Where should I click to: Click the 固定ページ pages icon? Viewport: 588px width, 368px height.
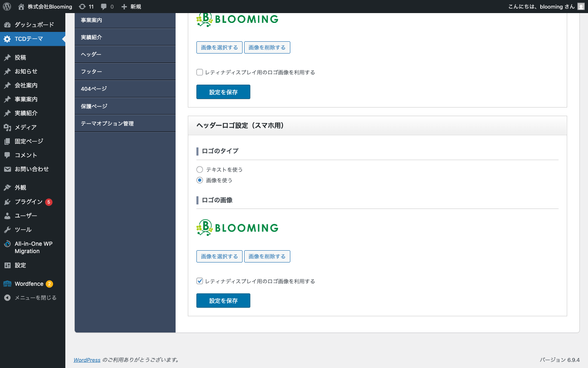tap(7, 141)
